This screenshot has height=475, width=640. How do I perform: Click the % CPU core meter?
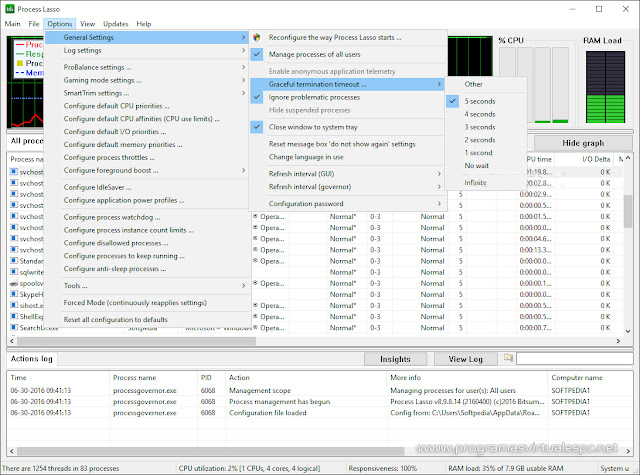534,85
